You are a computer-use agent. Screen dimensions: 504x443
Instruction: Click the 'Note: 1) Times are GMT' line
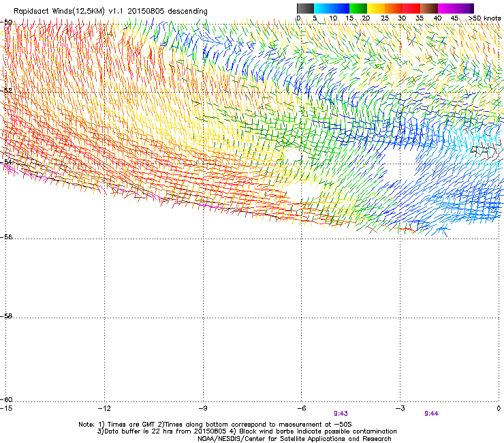click(x=215, y=425)
